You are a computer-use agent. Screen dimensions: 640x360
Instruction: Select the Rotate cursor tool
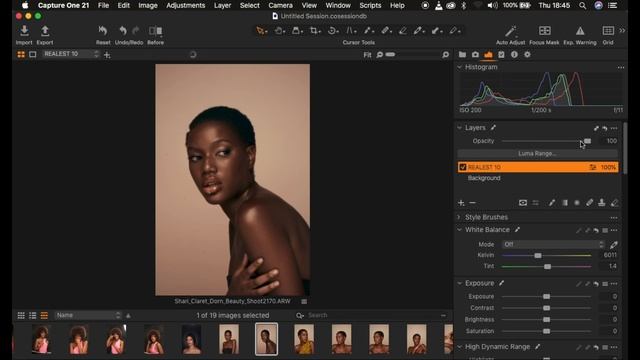(x=333, y=31)
